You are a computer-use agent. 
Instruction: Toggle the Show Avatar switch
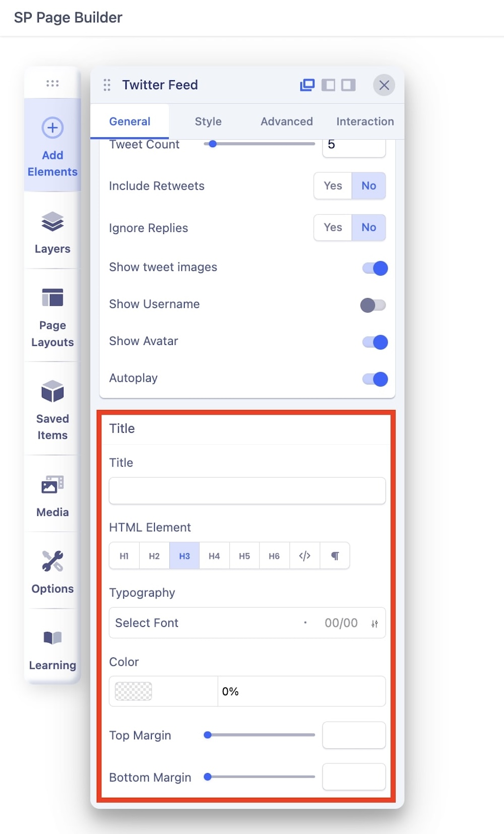point(374,342)
